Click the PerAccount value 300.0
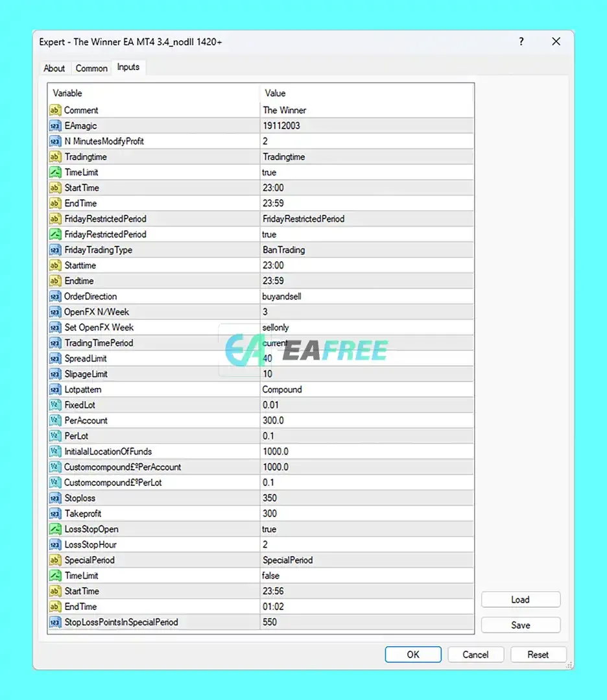The height and width of the screenshot is (700, 607). pos(273,420)
